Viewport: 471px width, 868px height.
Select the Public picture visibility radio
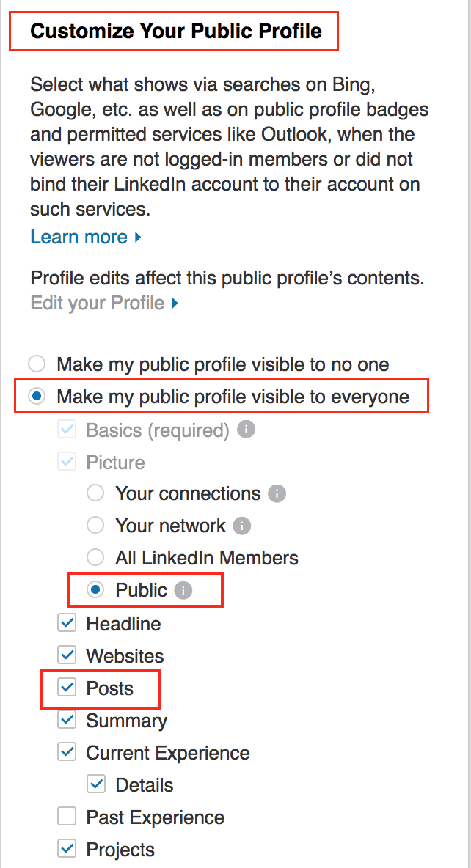[x=95, y=590]
